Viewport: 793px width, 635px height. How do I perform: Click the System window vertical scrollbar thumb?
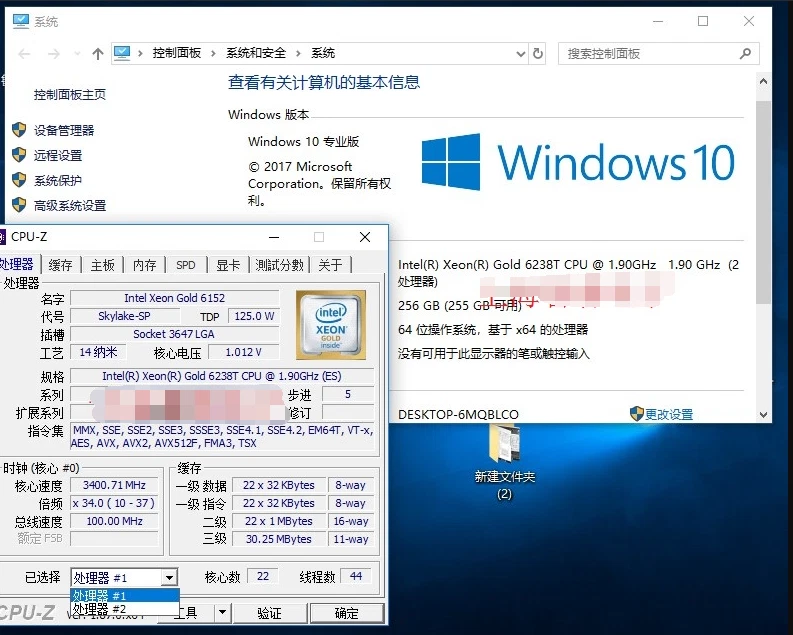point(764,202)
